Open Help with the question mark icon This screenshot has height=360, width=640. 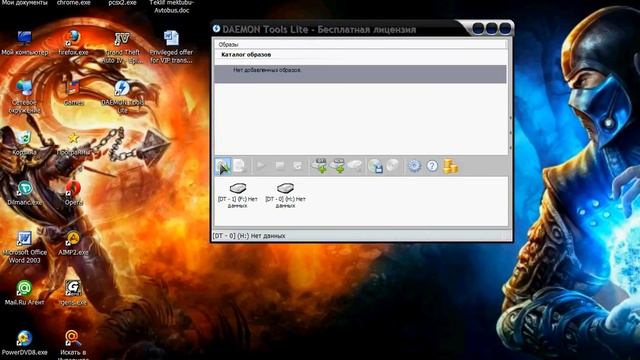coord(432,166)
